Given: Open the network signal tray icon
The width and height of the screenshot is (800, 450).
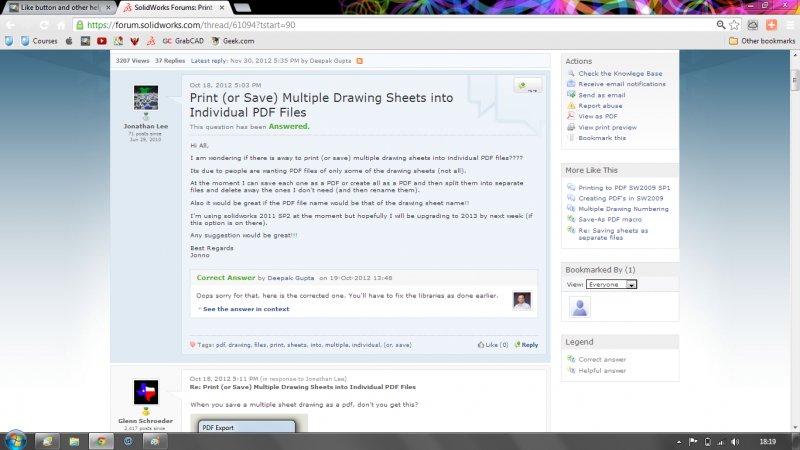Looking at the screenshot, I should (x=721, y=442).
